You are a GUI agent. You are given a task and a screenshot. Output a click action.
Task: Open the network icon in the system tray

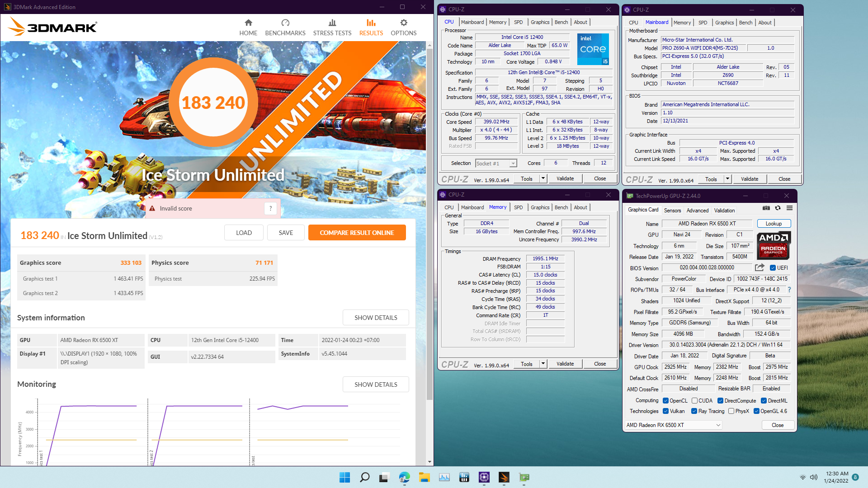pyautogui.click(x=803, y=477)
